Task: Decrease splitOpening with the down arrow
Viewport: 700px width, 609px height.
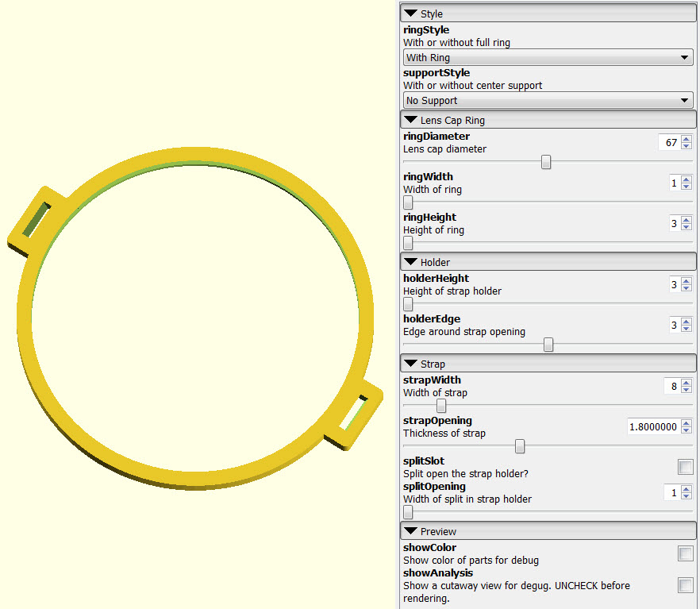Action: (687, 496)
